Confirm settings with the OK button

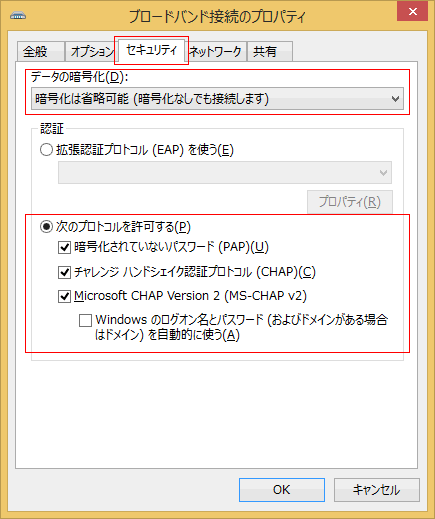[x=282, y=490]
